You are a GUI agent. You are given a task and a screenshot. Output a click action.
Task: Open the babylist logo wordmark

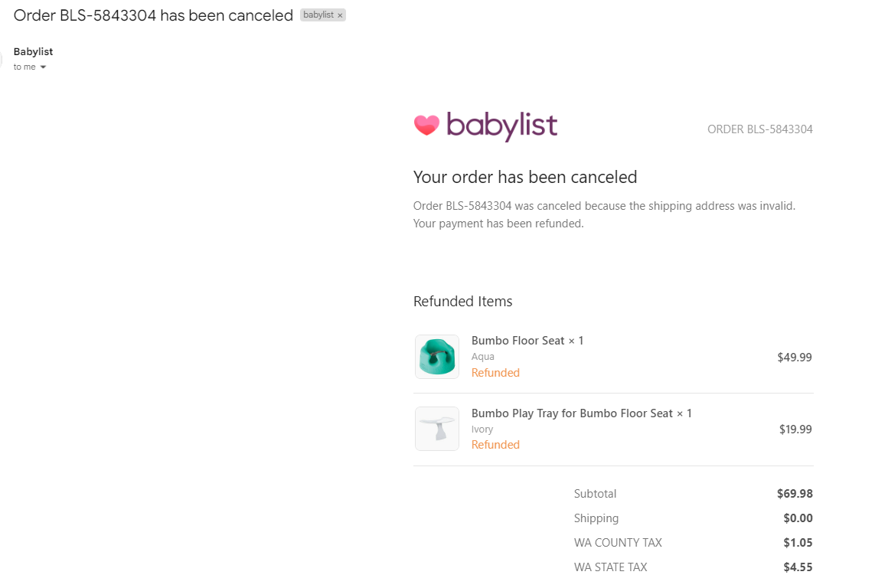pyautogui.click(x=501, y=126)
